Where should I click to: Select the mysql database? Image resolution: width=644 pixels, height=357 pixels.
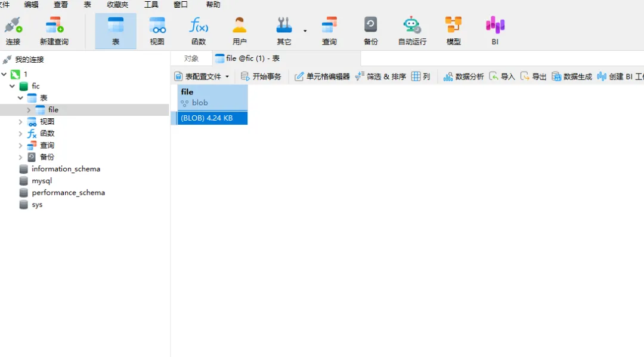point(42,181)
